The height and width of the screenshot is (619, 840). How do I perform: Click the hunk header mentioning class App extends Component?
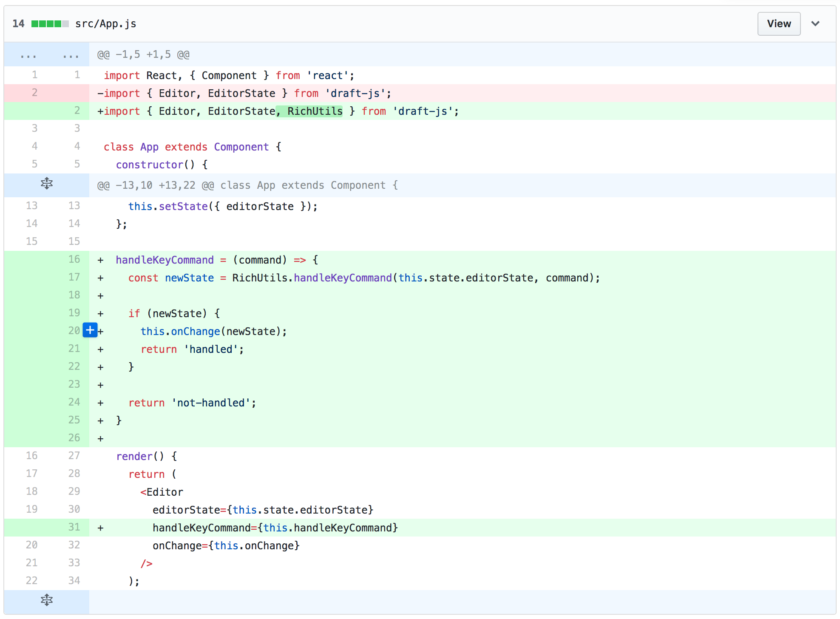point(248,185)
